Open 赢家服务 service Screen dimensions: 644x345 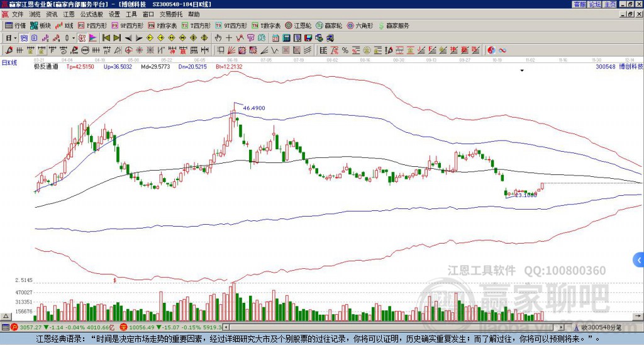coord(394,25)
